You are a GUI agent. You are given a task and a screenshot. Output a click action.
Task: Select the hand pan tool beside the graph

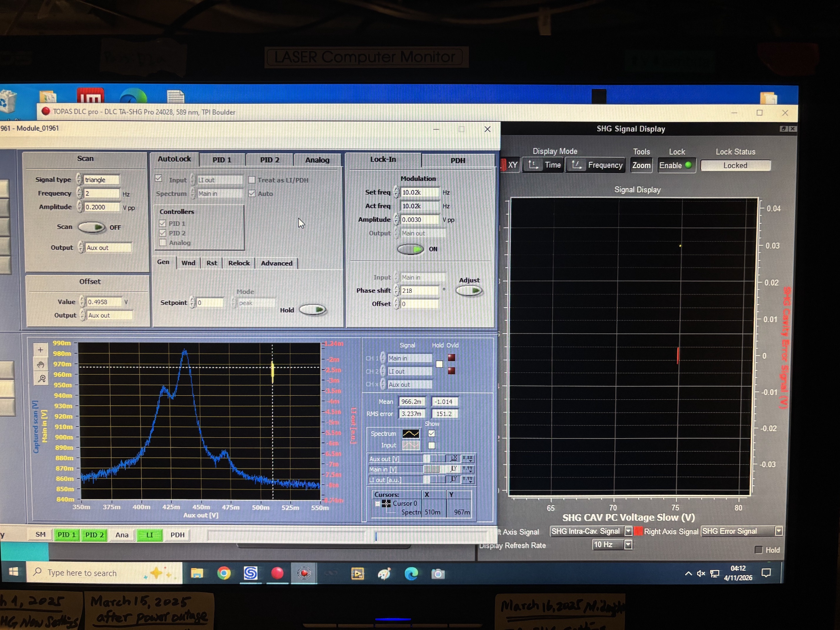(41, 365)
